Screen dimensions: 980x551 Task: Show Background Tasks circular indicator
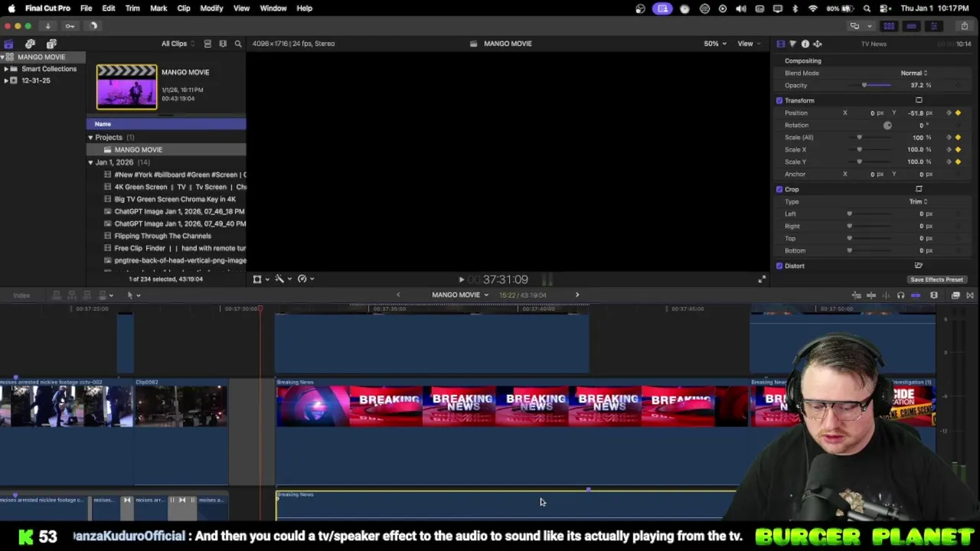(x=93, y=26)
